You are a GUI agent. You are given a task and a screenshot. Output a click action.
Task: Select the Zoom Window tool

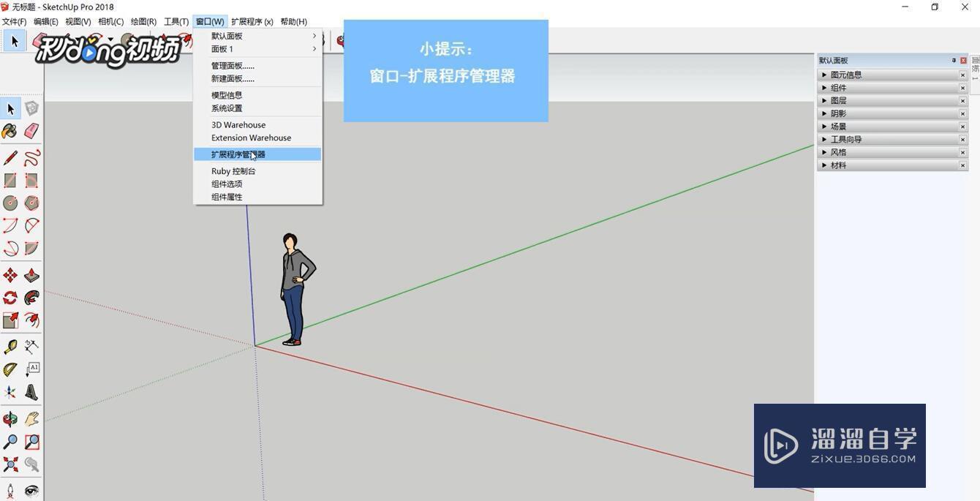[31, 442]
